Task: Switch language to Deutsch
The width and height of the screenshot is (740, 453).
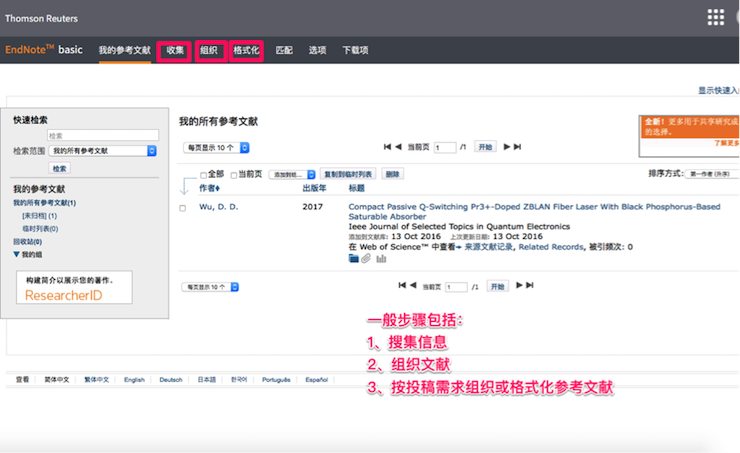Action: coord(171,379)
